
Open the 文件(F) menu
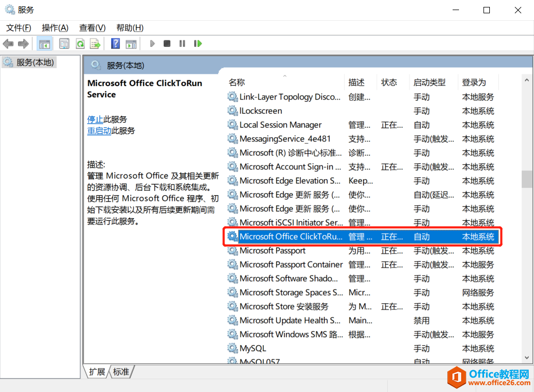[x=19, y=28]
